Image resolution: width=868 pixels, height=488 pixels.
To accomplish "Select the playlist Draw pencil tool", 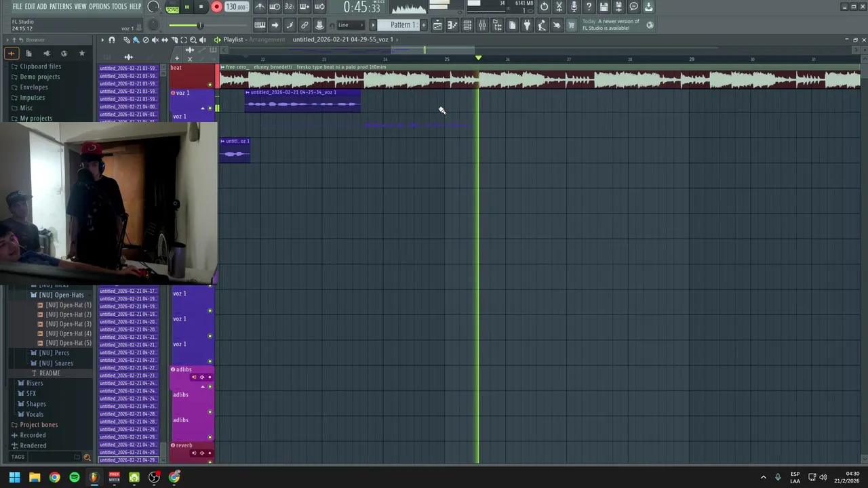I will click(x=127, y=40).
